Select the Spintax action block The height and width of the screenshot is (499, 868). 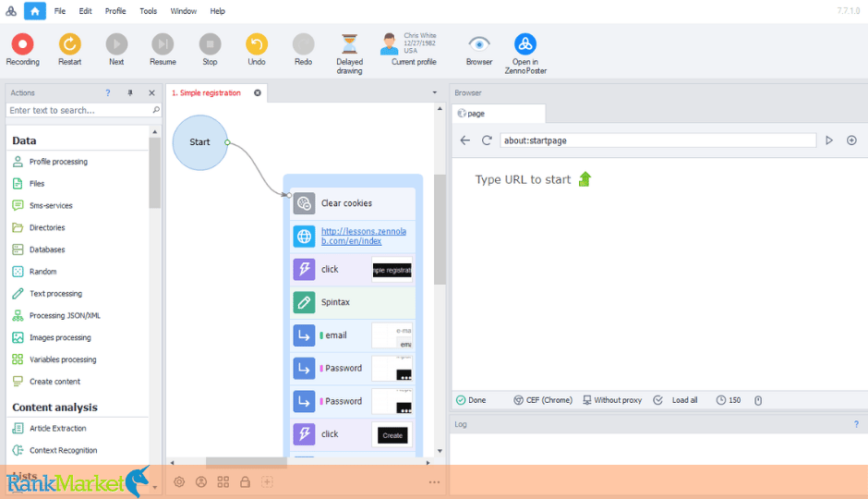tap(353, 302)
